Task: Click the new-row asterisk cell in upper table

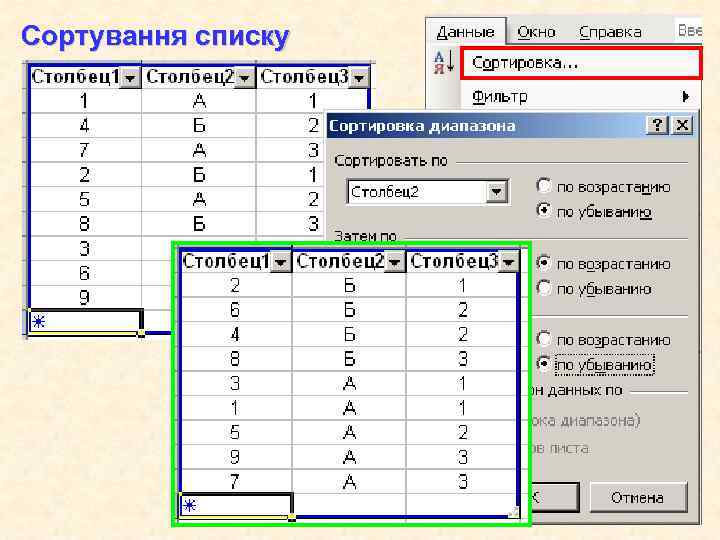Action: (85, 321)
